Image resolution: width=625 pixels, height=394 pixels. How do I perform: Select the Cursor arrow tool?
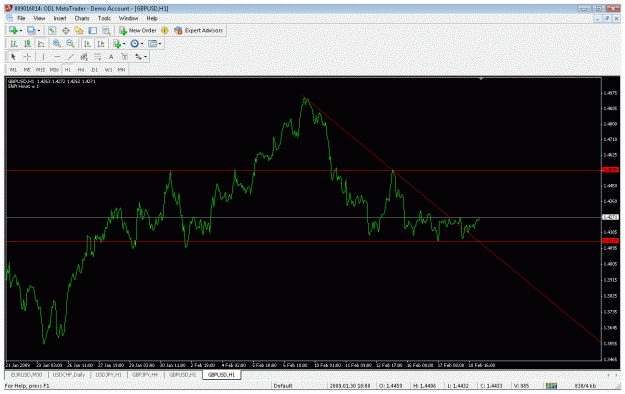click(x=13, y=57)
